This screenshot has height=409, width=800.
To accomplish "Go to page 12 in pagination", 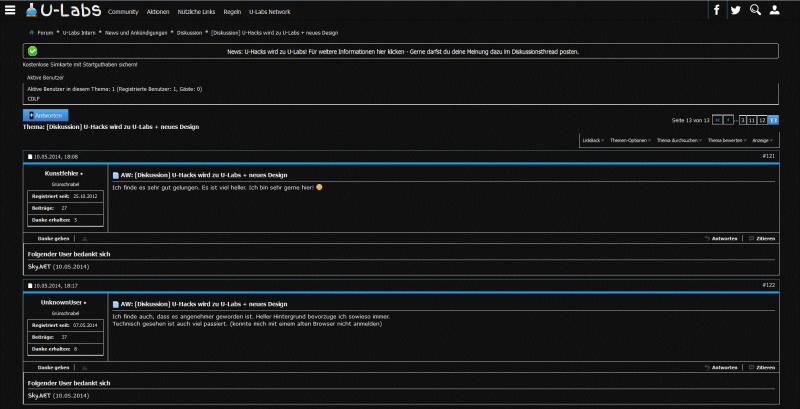I will [x=762, y=120].
